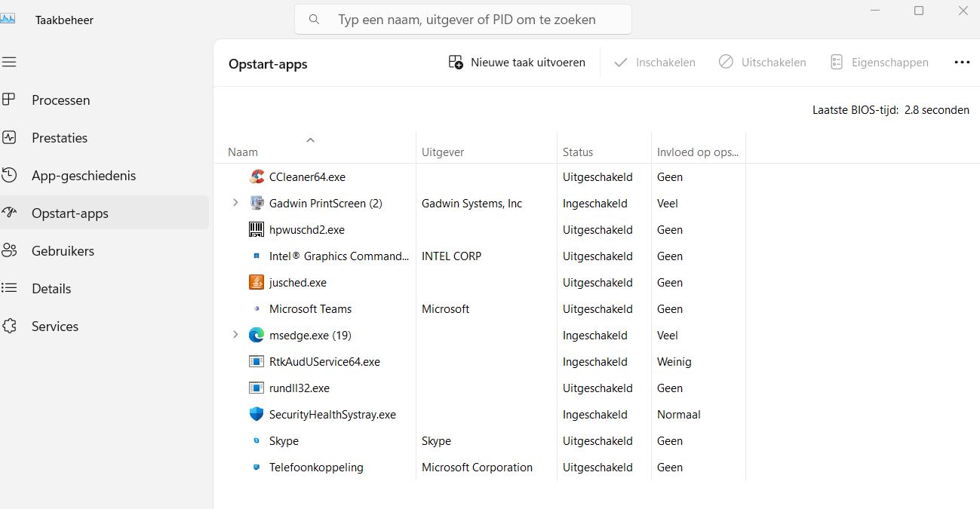Go to the Details page
Screen dimensions: 980x509
[51, 289]
